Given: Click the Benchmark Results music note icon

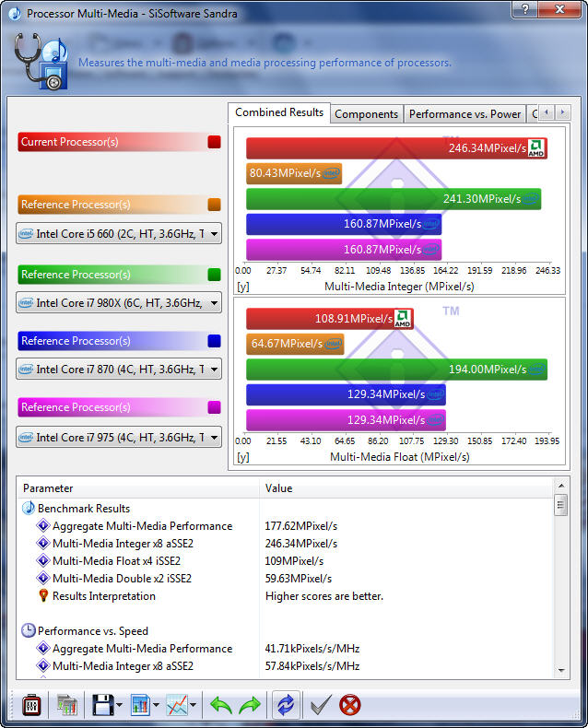Looking at the screenshot, I should (x=29, y=509).
